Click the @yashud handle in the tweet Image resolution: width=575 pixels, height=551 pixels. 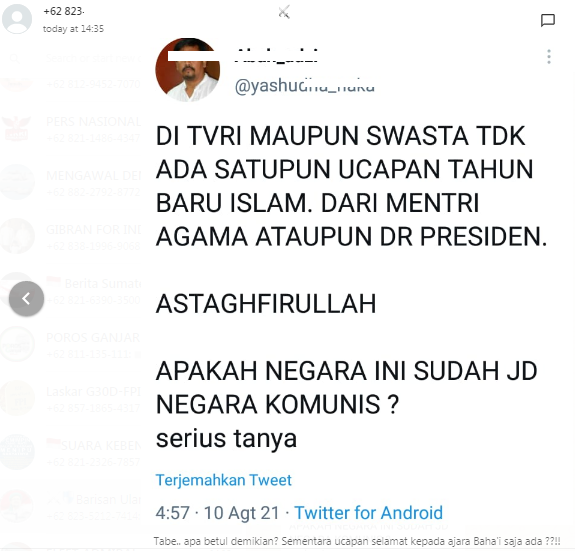click(x=304, y=86)
